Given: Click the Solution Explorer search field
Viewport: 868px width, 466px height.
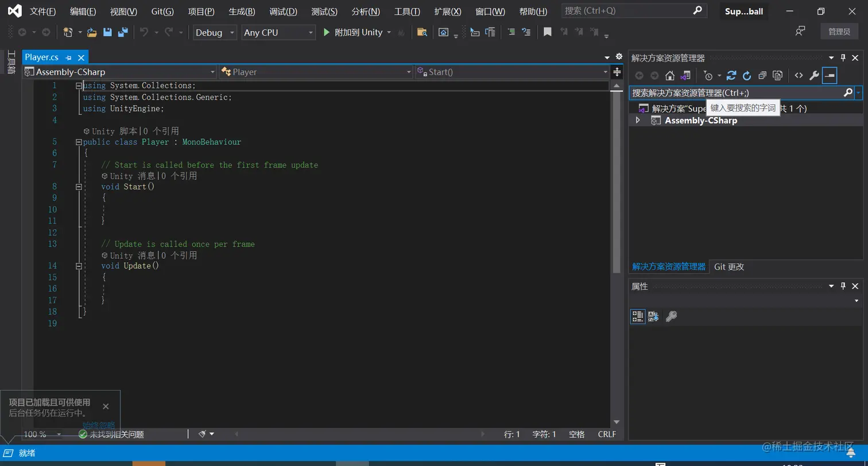Looking at the screenshot, I should [741, 92].
